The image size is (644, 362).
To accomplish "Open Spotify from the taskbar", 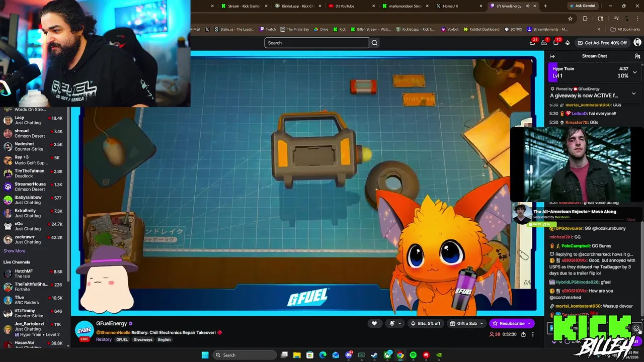I will tap(413, 355).
